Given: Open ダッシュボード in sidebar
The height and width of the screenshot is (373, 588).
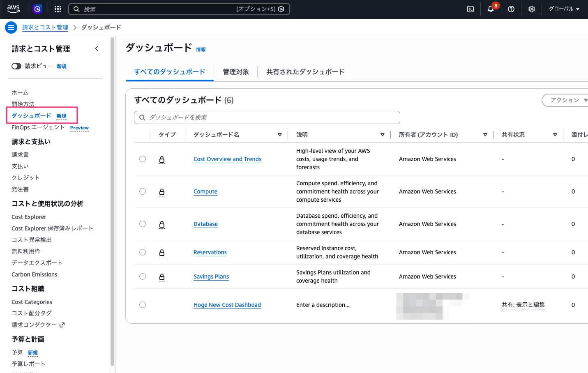Looking at the screenshot, I should [31, 116].
